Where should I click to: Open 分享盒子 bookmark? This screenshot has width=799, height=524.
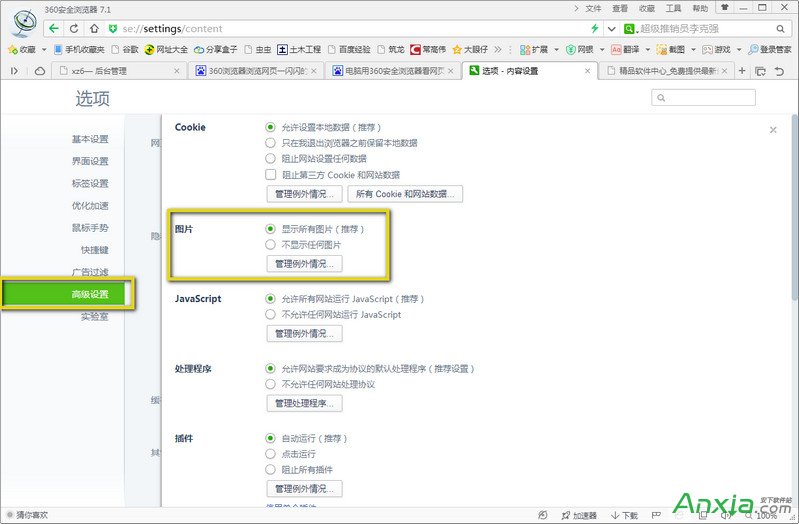tap(216, 49)
